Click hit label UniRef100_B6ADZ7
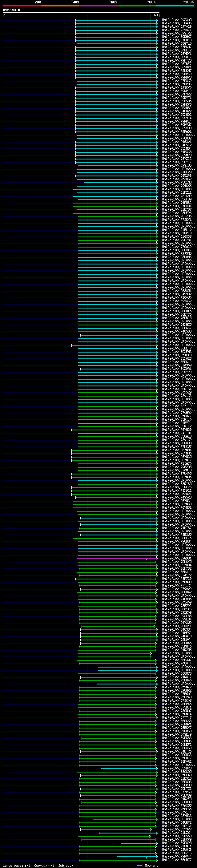This screenshot has width=197, height=868. coord(177,860)
